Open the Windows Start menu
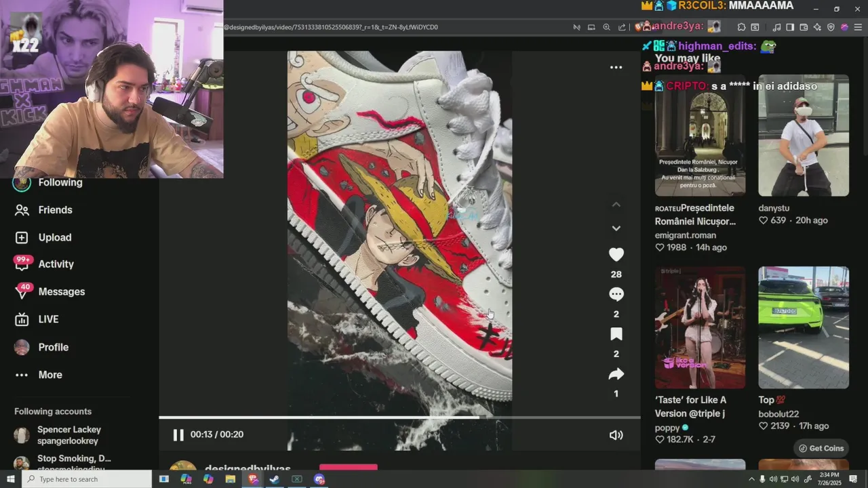 coord(11,479)
